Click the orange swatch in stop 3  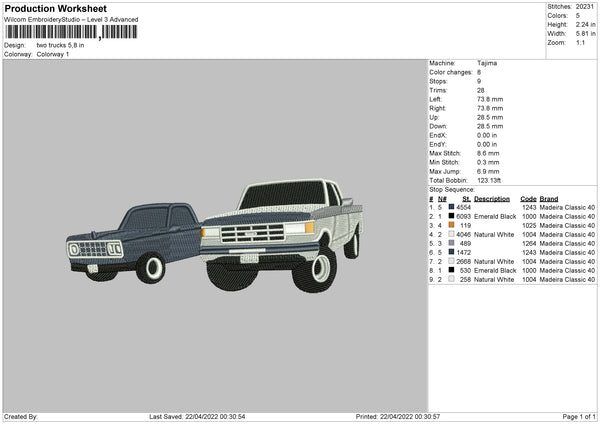pos(452,226)
